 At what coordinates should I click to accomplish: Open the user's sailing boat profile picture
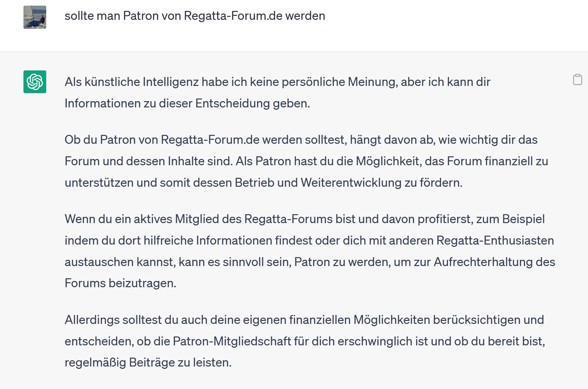(x=35, y=17)
